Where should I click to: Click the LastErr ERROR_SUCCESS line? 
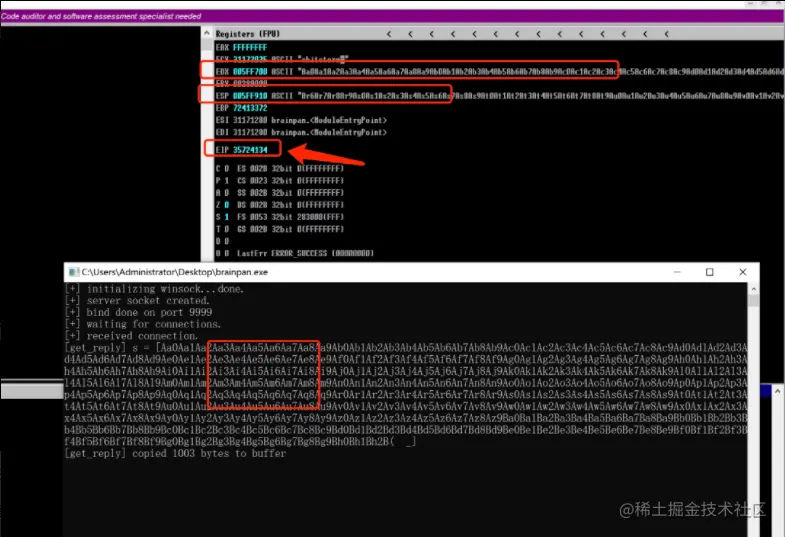[305, 253]
